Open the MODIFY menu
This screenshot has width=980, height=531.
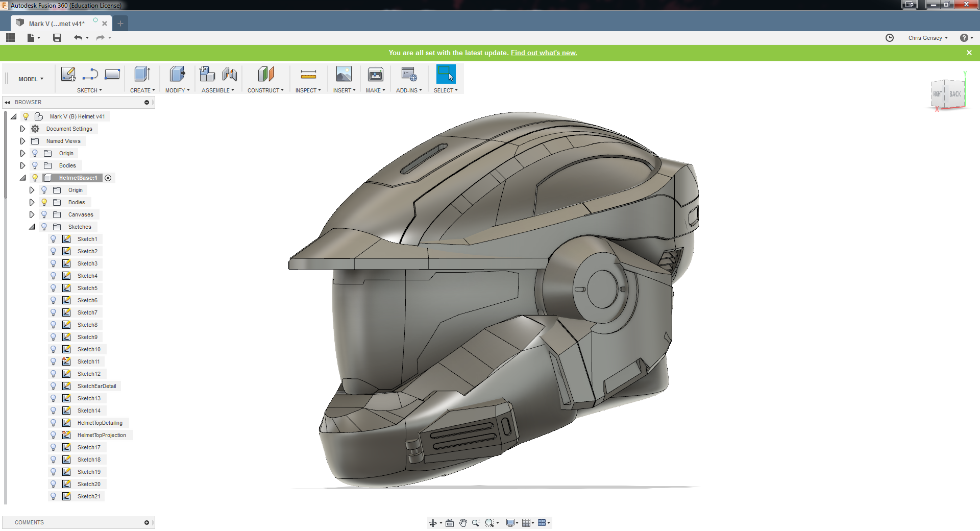pyautogui.click(x=177, y=90)
